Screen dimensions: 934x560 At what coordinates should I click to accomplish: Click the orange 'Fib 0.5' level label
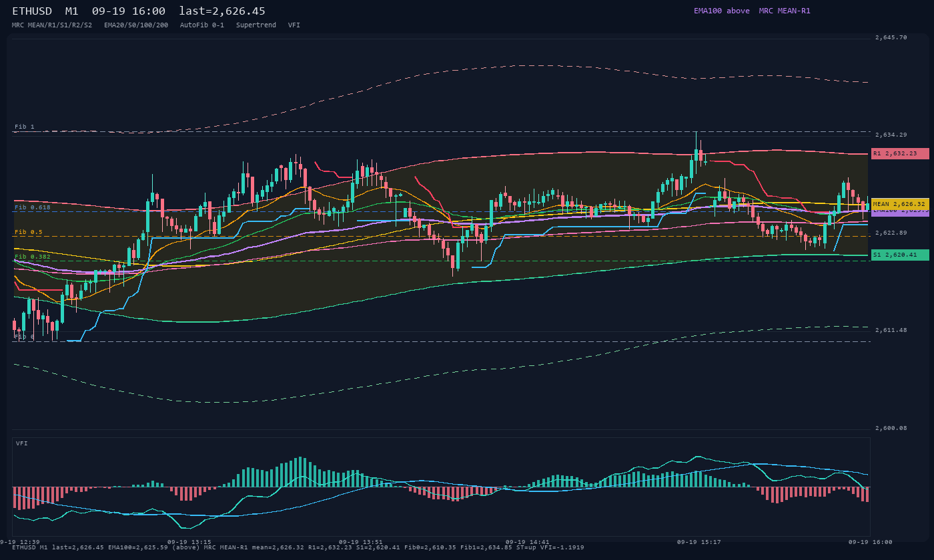click(x=29, y=232)
